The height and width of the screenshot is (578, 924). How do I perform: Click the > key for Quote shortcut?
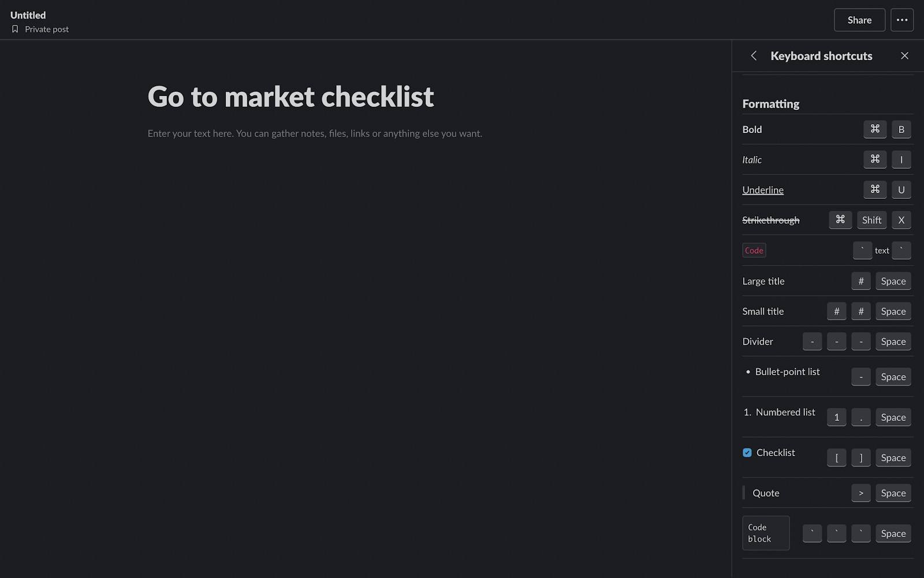pyautogui.click(x=860, y=493)
